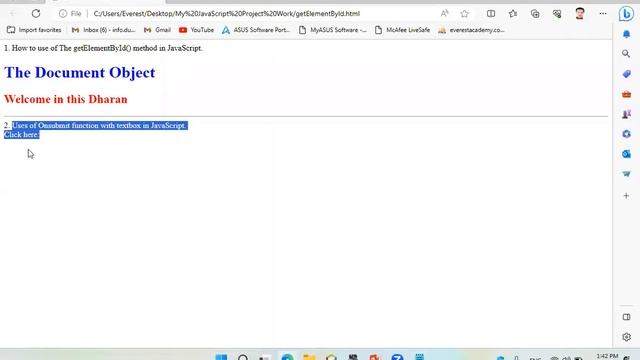
Task: Click the site information icon beside File
Action: [62, 13]
